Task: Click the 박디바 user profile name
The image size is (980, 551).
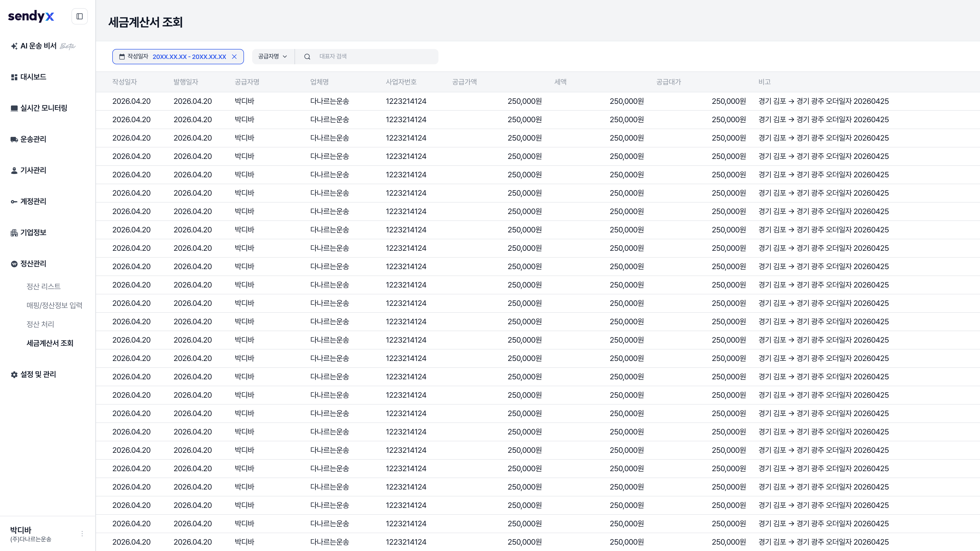Action: click(x=20, y=530)
